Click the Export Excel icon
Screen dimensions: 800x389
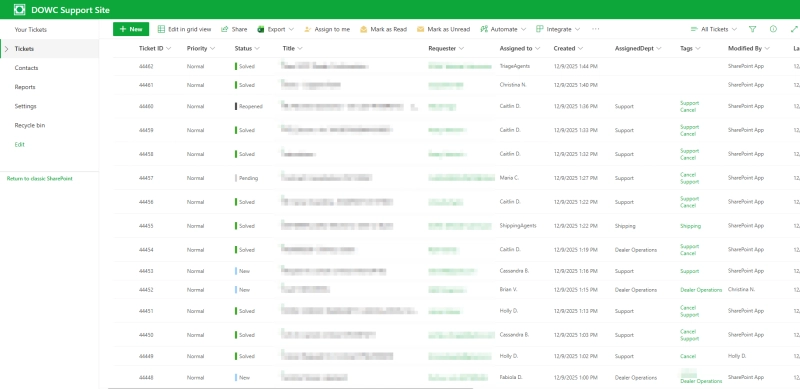tap(261, 29)
